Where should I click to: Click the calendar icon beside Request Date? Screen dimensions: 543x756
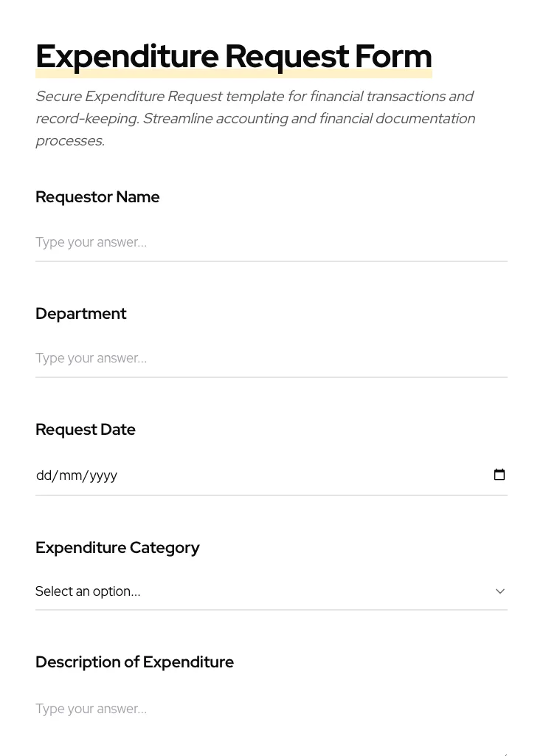pyautogui.click(x=499, y=475)
